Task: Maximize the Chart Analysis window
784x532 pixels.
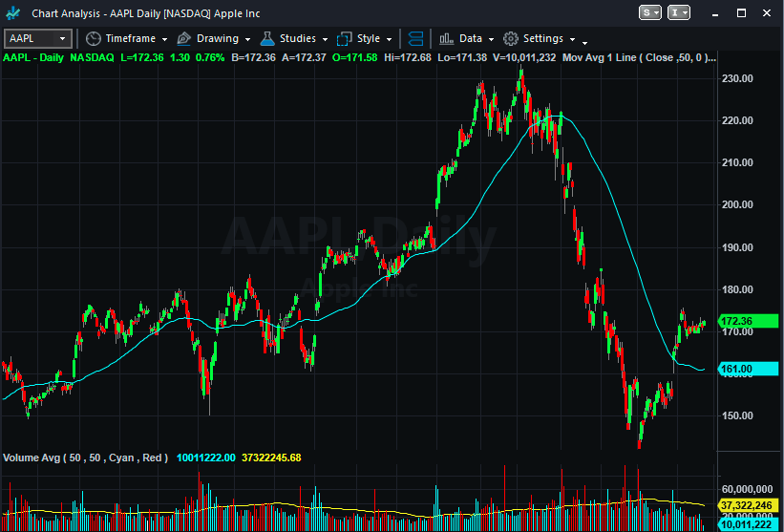Action: pos(741,13)
